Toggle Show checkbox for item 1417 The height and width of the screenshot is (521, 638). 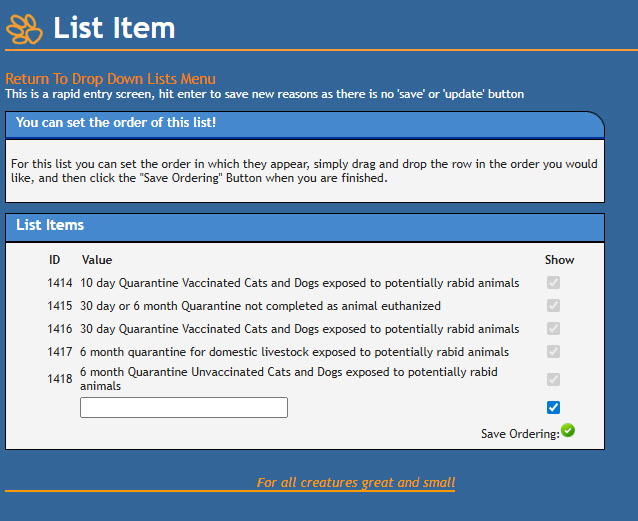(553, 352)
